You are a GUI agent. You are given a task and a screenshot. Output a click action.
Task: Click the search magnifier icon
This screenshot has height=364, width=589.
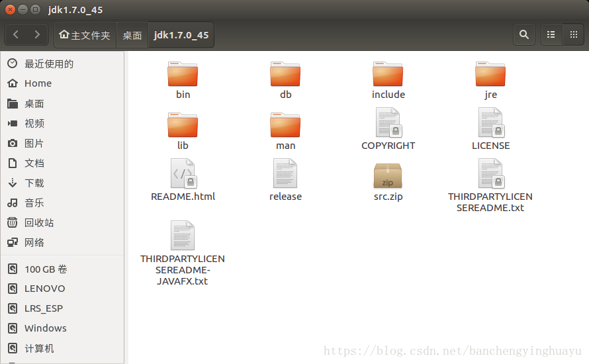524,34
